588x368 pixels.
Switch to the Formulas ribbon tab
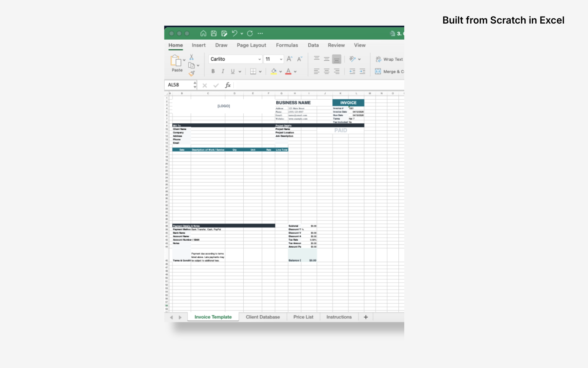pyautogui.click(x=287, y=45)
